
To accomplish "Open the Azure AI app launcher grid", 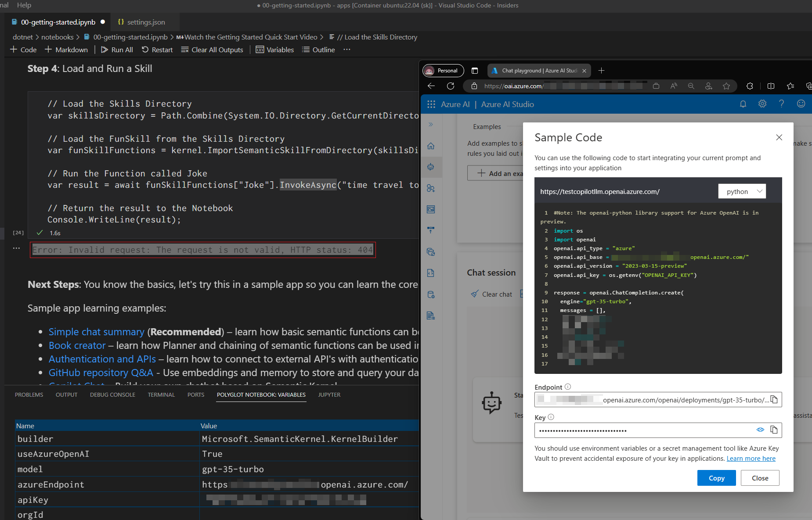I will [431, 104].
